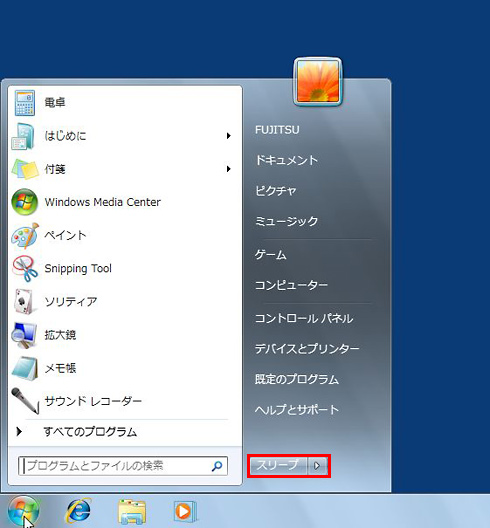Screen dimensions: 490x528
Task: Open the Paint (ペイント) palette icon
Action: tap(25, 235)
